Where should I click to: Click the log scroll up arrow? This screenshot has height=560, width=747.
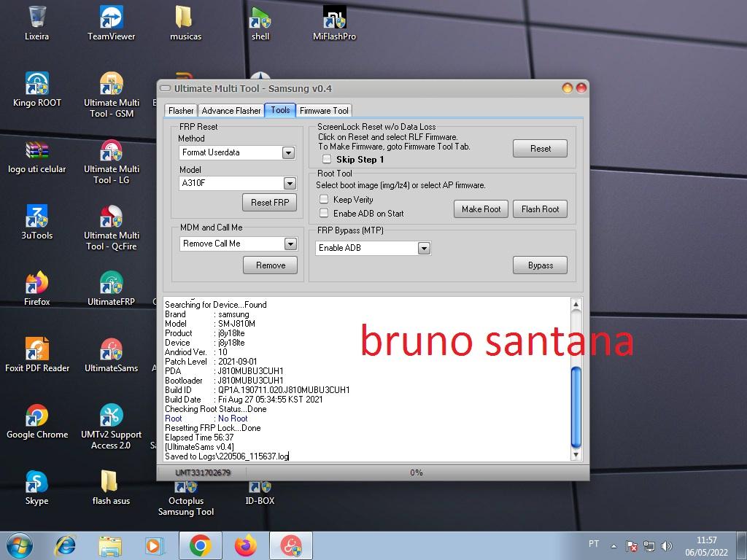576,304
